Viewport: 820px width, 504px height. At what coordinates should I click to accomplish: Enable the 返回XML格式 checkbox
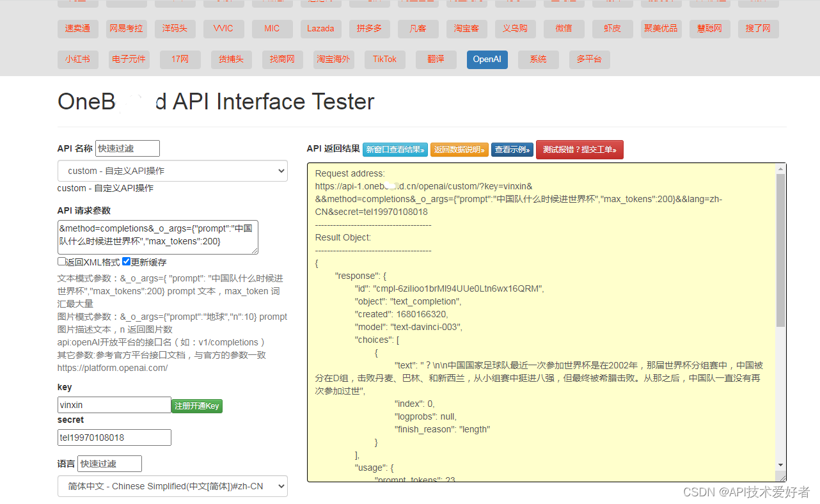[61, 262]
